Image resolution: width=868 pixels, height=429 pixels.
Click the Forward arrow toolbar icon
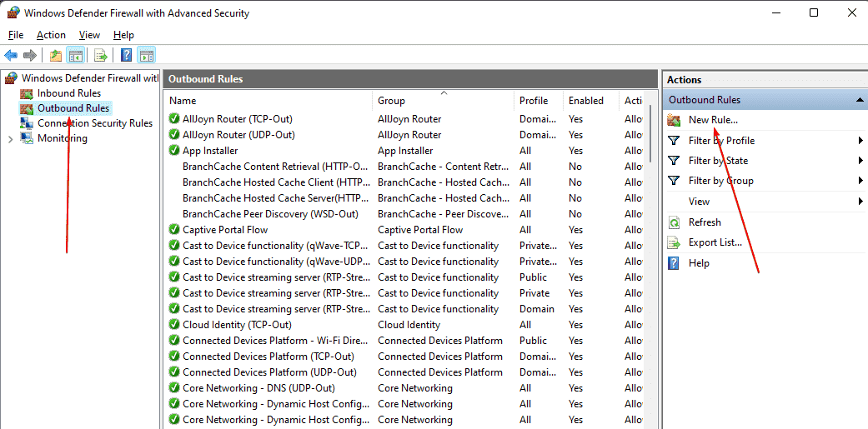click(x=30, y=55)
